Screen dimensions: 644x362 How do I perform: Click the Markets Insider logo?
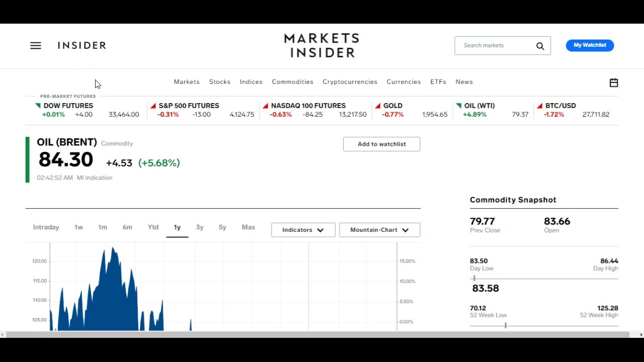(x=321, y=46)
